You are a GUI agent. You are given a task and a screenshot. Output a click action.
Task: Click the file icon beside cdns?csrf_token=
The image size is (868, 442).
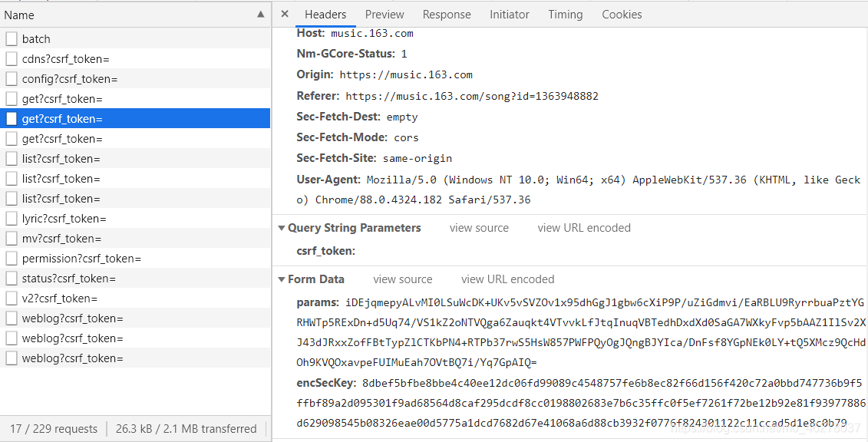[x=11, y=58]
